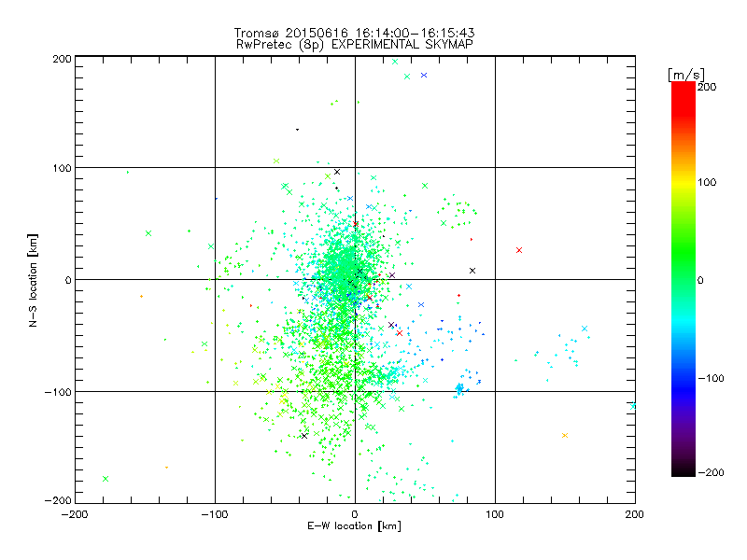Click the '-200' tick on the N-S axis

[58, 500]
